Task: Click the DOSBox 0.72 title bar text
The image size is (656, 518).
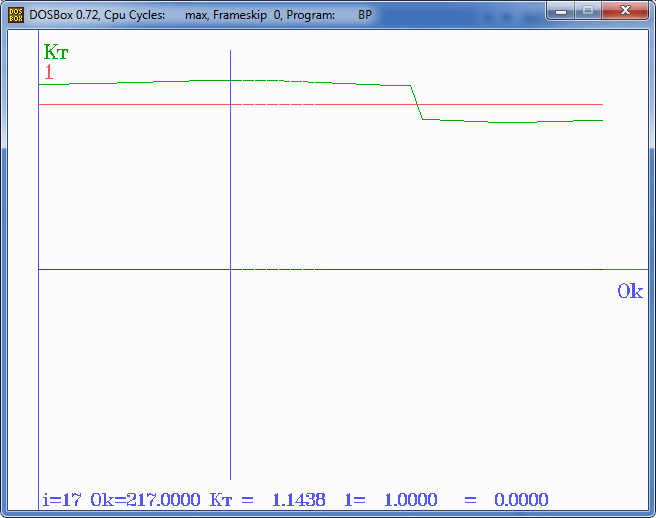Action: coord(200,15)
